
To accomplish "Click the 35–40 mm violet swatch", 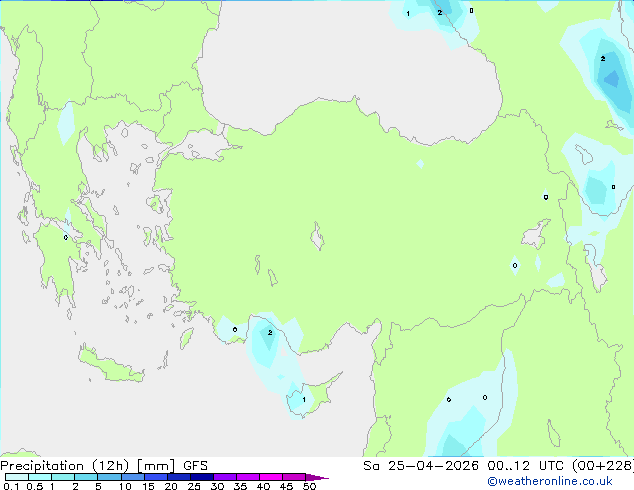I will pos(248,477).
